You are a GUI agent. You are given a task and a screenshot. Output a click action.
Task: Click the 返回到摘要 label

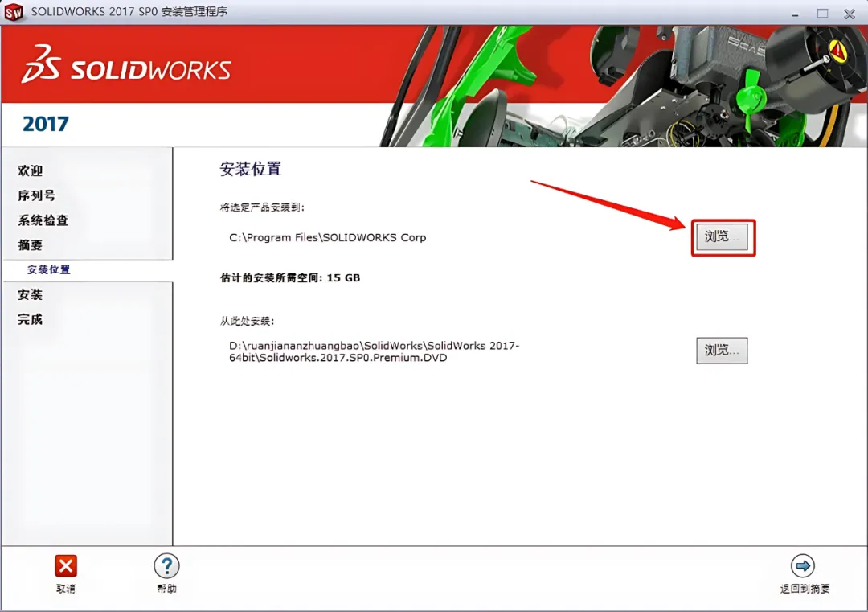coord(805,589)
